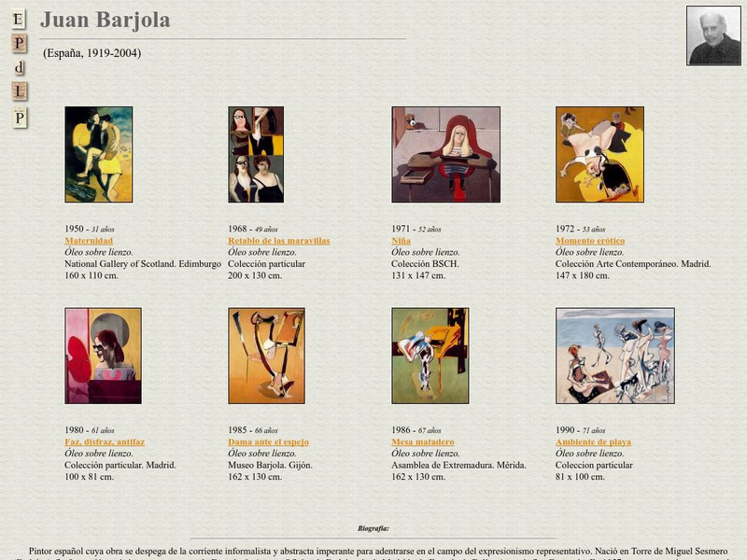
Task: Click the small 'd' letter tile icon
Action: (x=19, y=67)
